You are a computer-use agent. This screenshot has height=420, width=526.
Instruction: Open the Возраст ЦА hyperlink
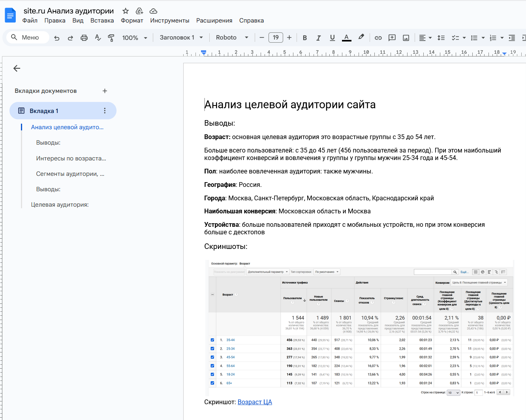pos(255,402)
